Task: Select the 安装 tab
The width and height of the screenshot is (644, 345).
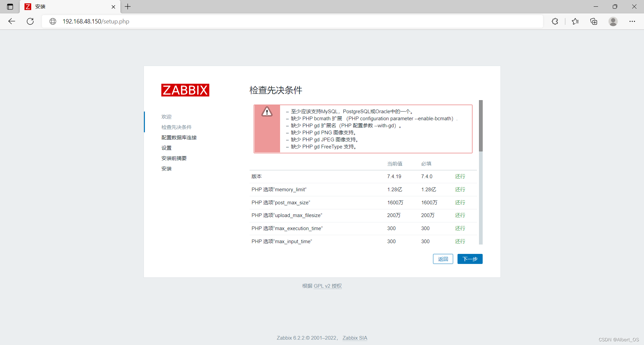Action: click(x=70, y=7)
